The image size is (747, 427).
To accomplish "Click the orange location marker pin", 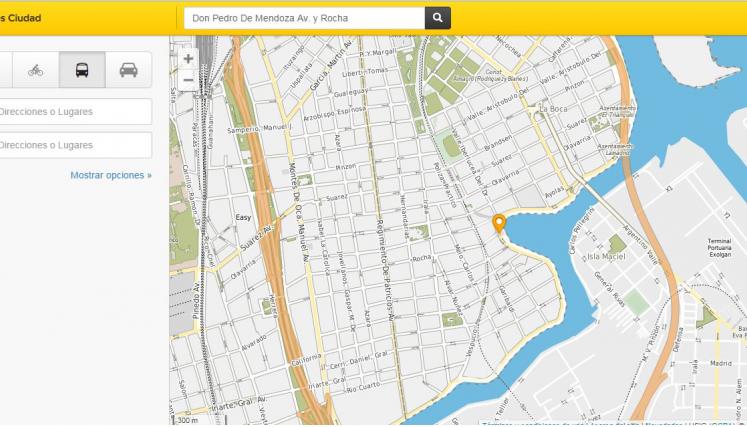I will [499, 224].
